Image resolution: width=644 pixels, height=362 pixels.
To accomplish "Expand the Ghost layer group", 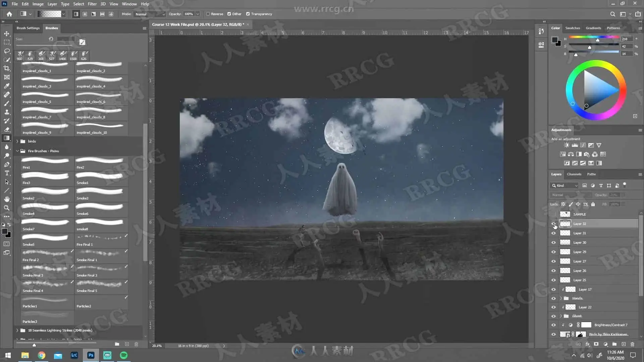I will pos(561,316).
